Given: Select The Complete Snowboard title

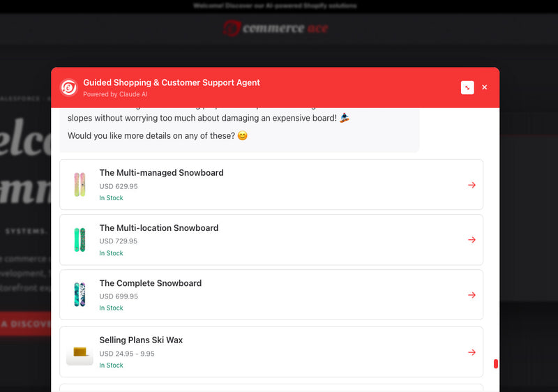Looking at the screenshot, I should [x=151, y=283].
